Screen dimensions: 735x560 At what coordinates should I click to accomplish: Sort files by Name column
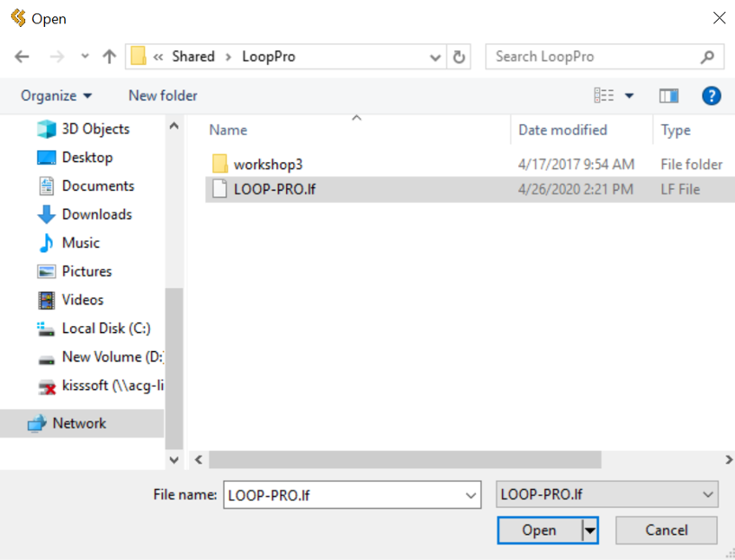(x=228, y=130)
